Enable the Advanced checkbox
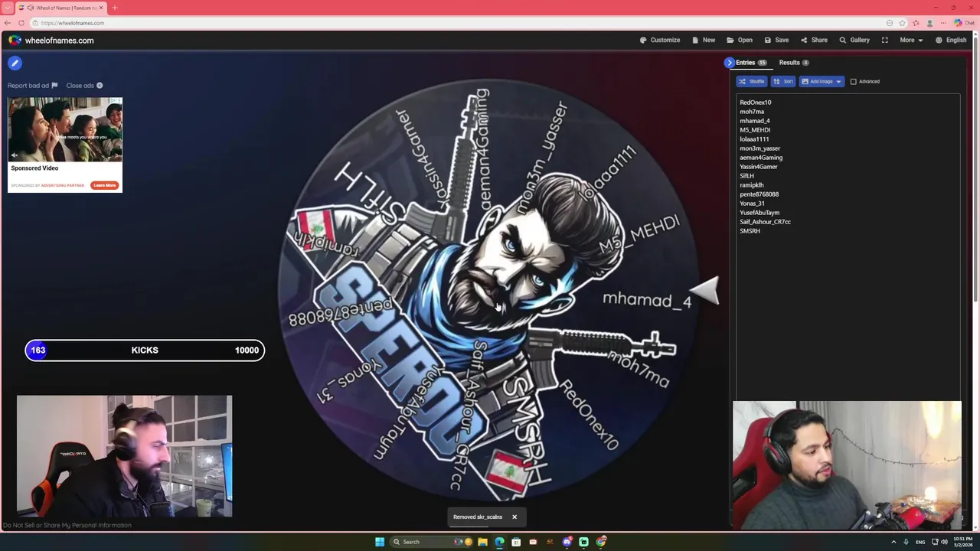Screen dimensions: 980x551 pos(854,82)
